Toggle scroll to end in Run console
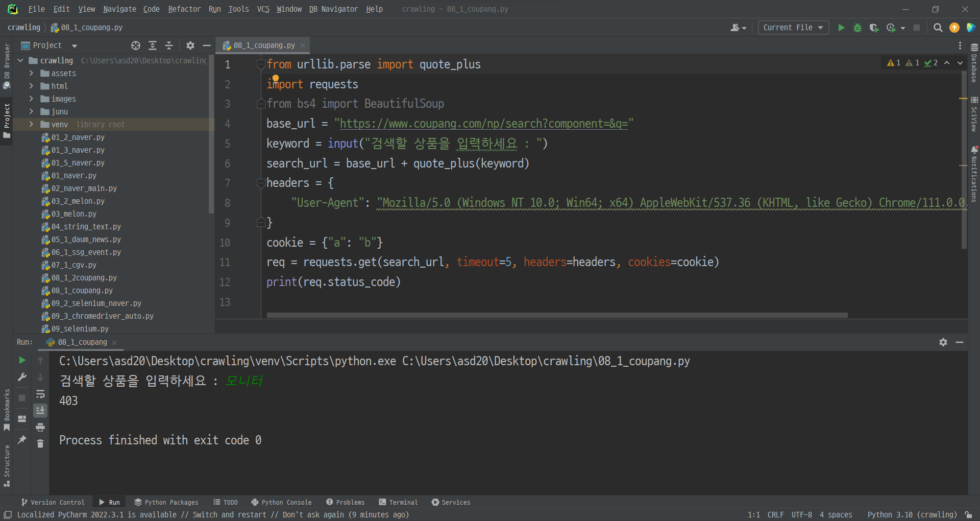Image resolution: width=980 pixels, height=521 pixels. 40,410
